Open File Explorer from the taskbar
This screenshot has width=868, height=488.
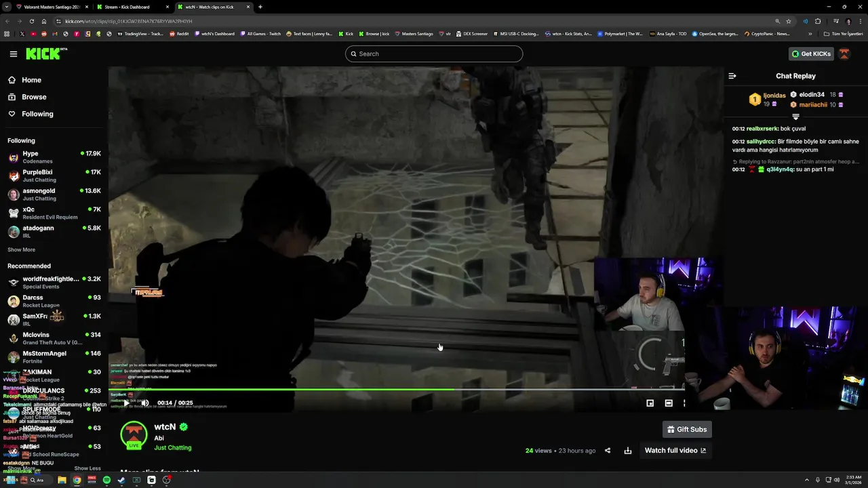tap(62, 480)
